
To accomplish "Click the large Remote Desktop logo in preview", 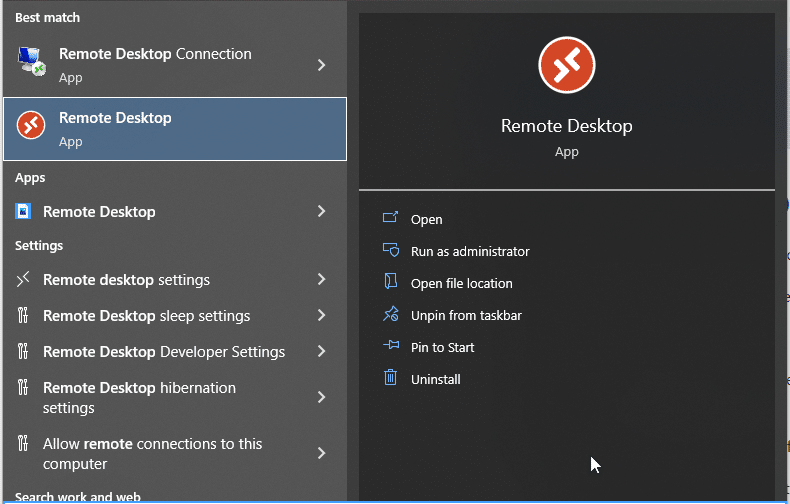I will (566, 65).
